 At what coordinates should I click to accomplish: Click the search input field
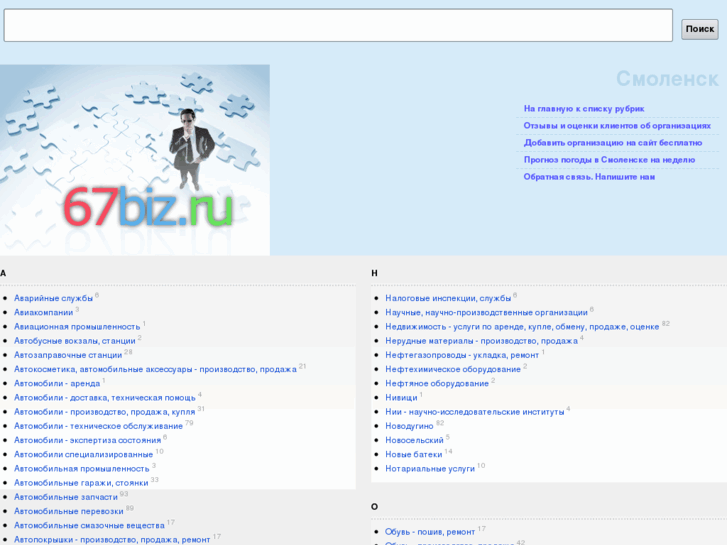click(338, 25)
